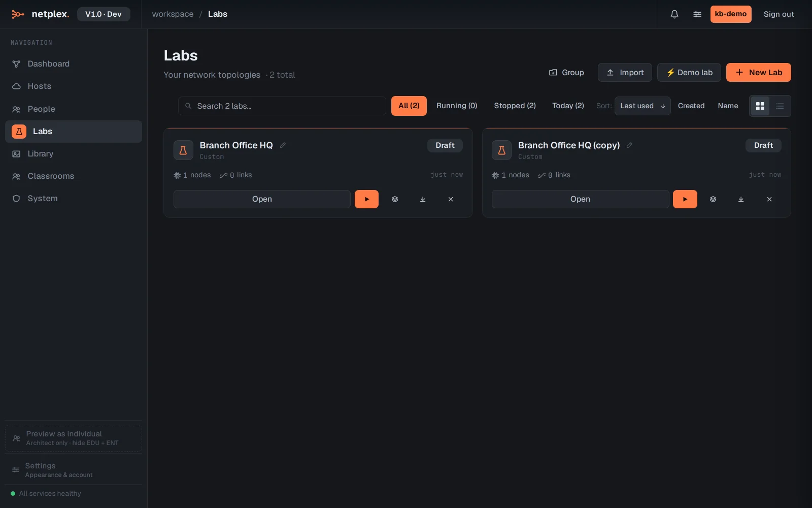The width and height of the screenshot is (812, 508).
Task: Click the Draft badge on Branch Office HQ (copy)
Action: tap(763, 146)
